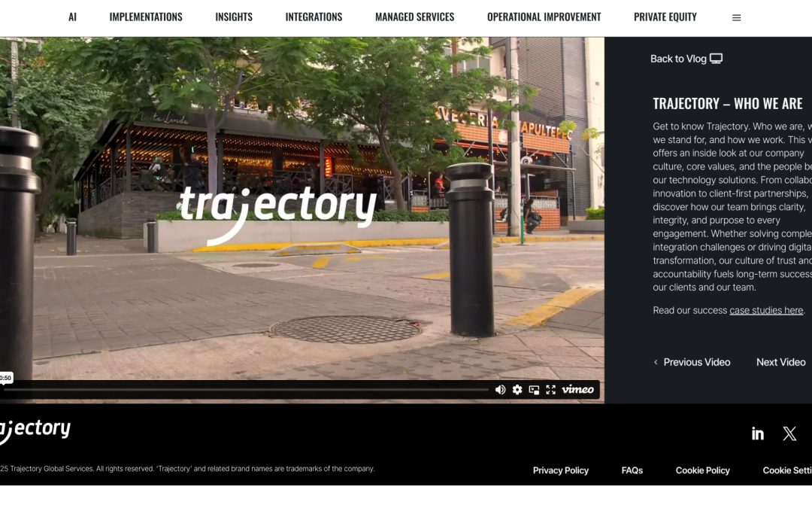Mute the video volume speaker icon
The height and width of the screenshot is (508, 812).
500,389
